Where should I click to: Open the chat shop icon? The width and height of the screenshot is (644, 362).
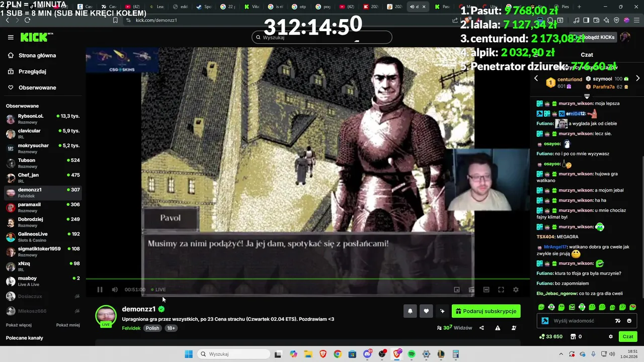[573, 337]
